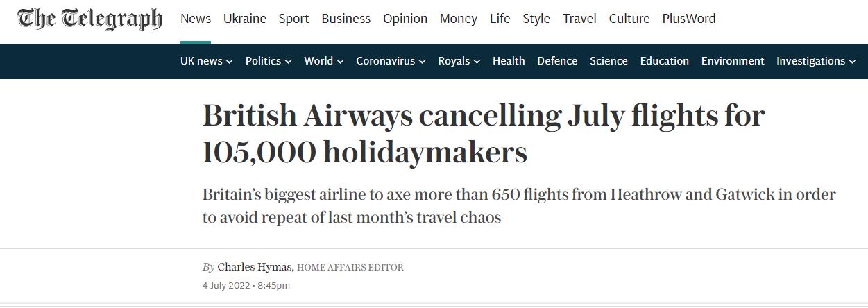Open author Charles Hymas's profile
868x308 pixels.
255,267
